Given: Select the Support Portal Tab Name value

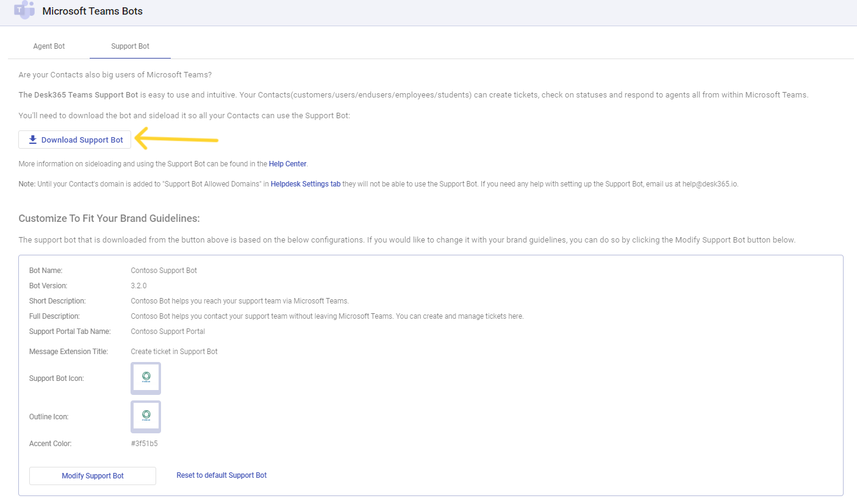Looking at the screenshot, I should (x=168, y=331).
